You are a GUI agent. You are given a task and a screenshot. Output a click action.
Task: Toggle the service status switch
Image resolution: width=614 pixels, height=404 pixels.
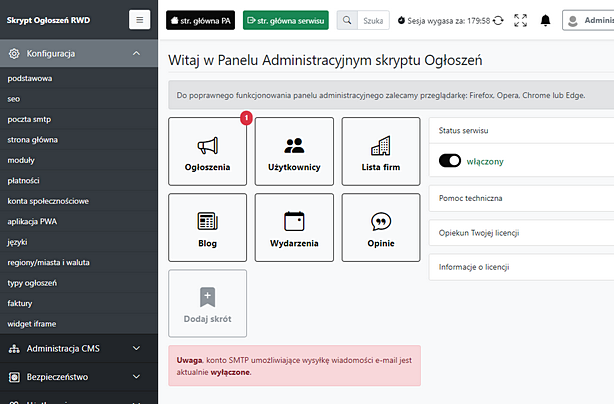pyautogui.click(x=450, y=161)
